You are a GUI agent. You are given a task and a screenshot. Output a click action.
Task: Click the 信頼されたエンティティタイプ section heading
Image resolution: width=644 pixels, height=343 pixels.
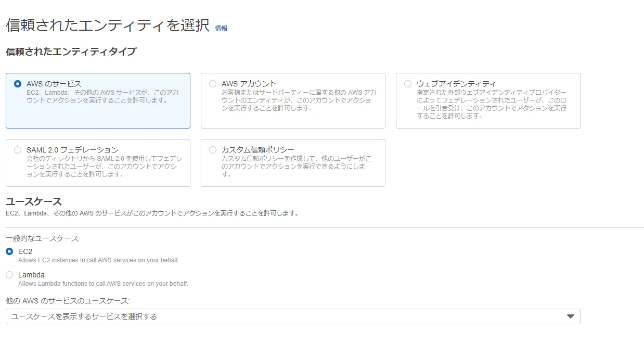point(71,52)
